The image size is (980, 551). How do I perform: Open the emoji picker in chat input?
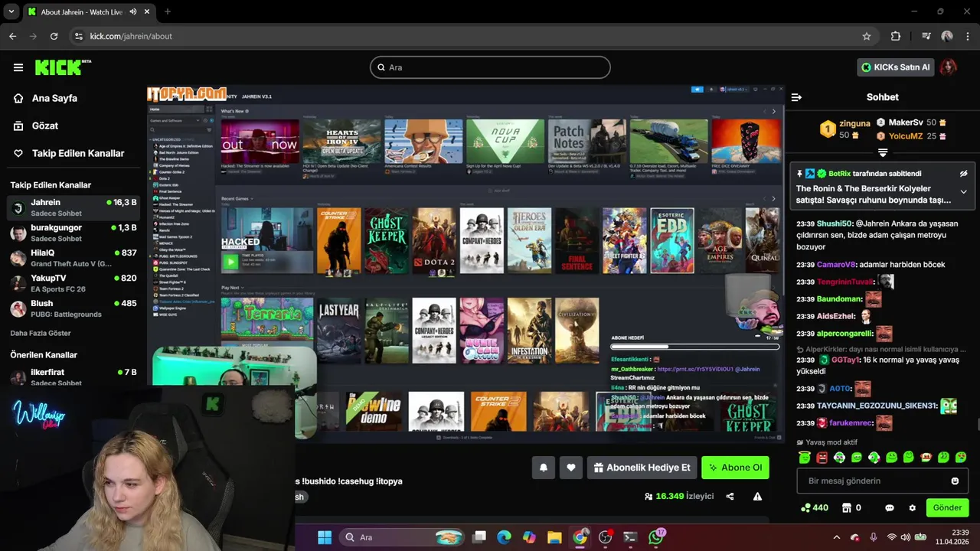pos(955,481)
